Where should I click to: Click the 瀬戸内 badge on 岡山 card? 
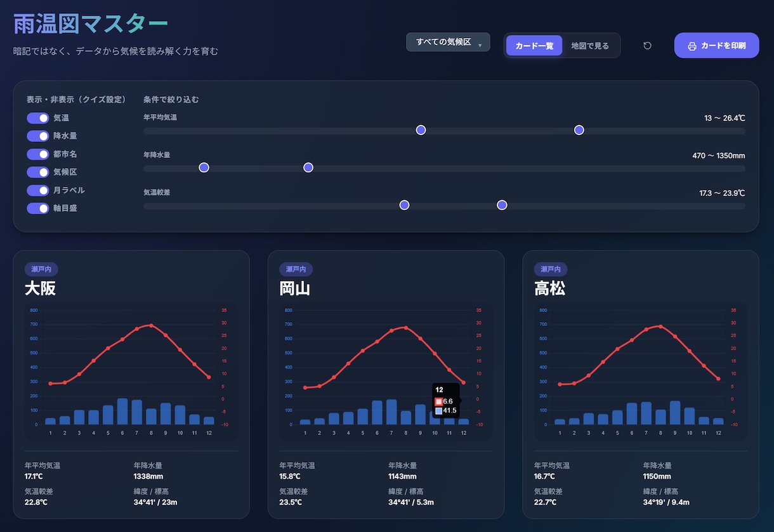(296, 269)
